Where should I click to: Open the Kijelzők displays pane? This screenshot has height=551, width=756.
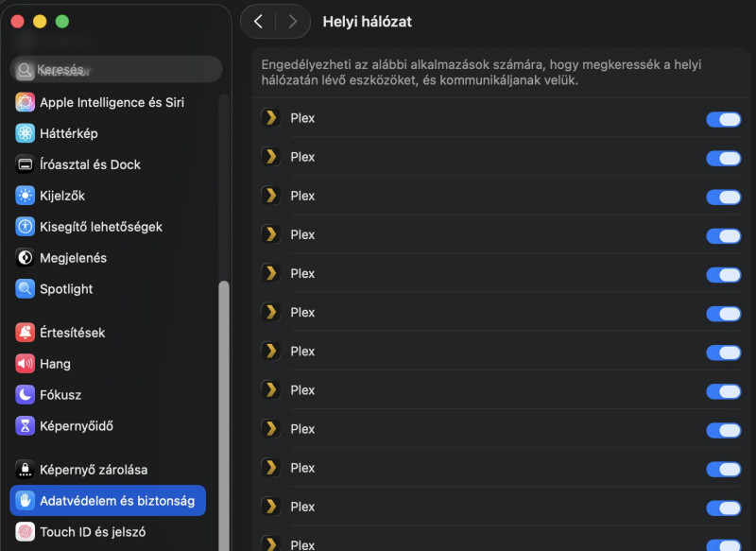coord(109,196)
